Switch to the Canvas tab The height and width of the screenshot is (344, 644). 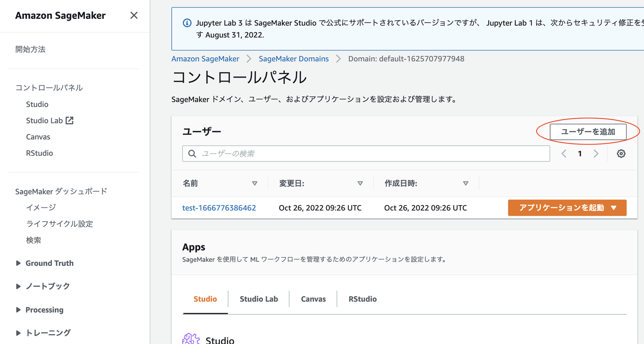click(313, 299)
